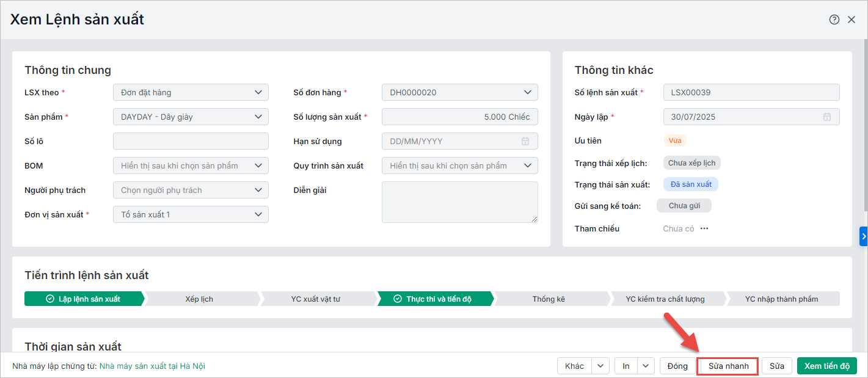Open the Khác dropdown arrow

click(x=602, y=366)
